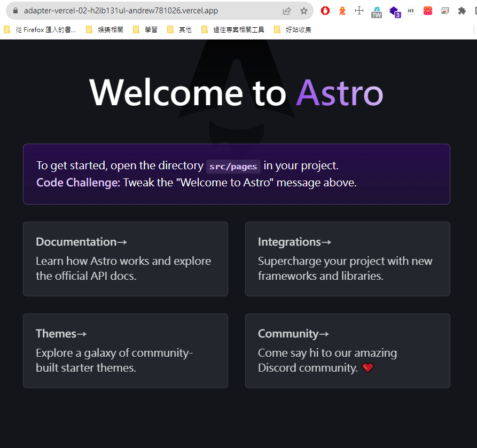This screenshot has width=477, height=448.
Task: Open the Documentation card link
Action: [126, 259]
